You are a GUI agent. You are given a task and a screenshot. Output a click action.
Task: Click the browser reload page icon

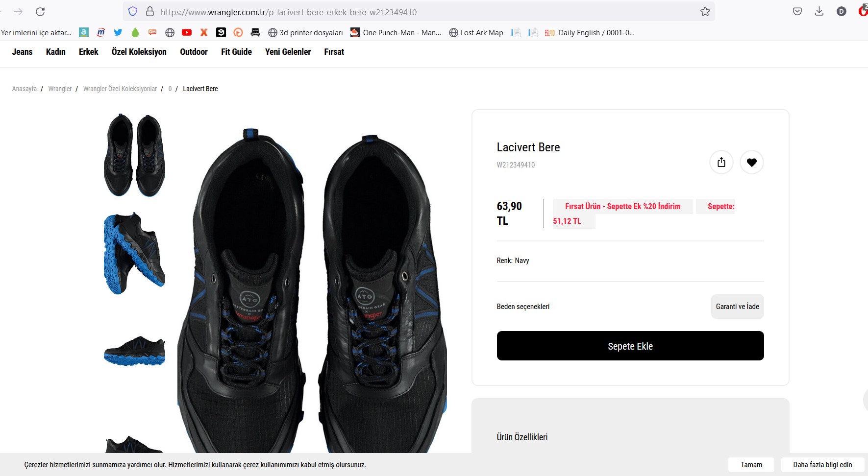pos(40,12)
